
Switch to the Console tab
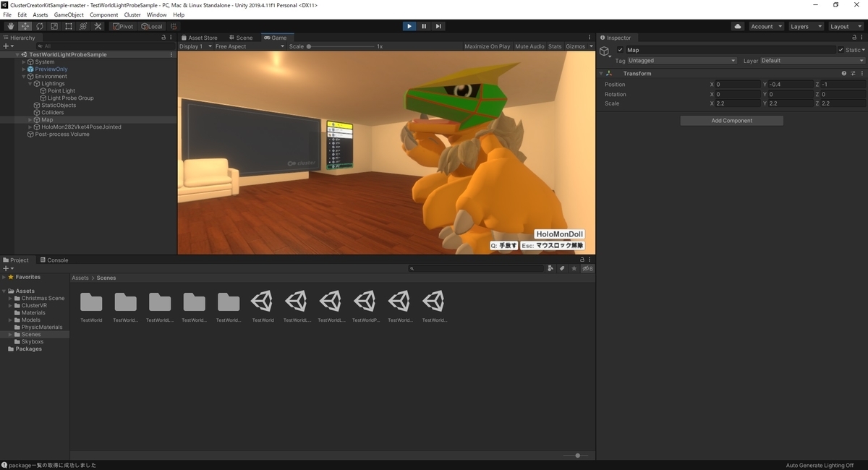pos(54,260)
